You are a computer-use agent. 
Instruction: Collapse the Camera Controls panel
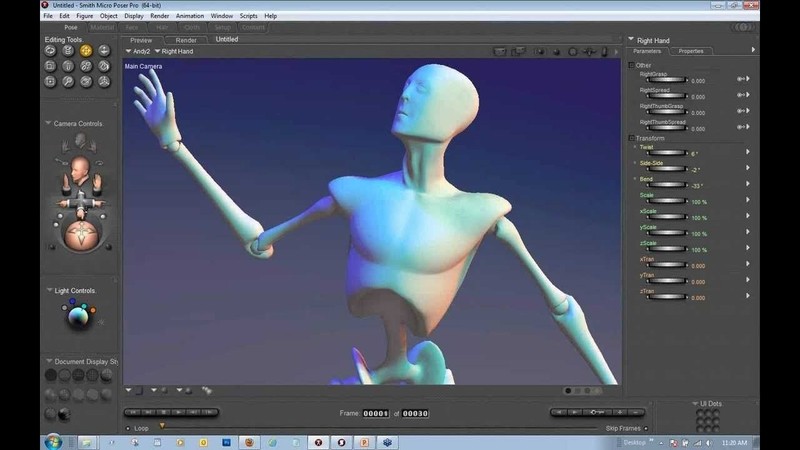[x=48, y=124]
